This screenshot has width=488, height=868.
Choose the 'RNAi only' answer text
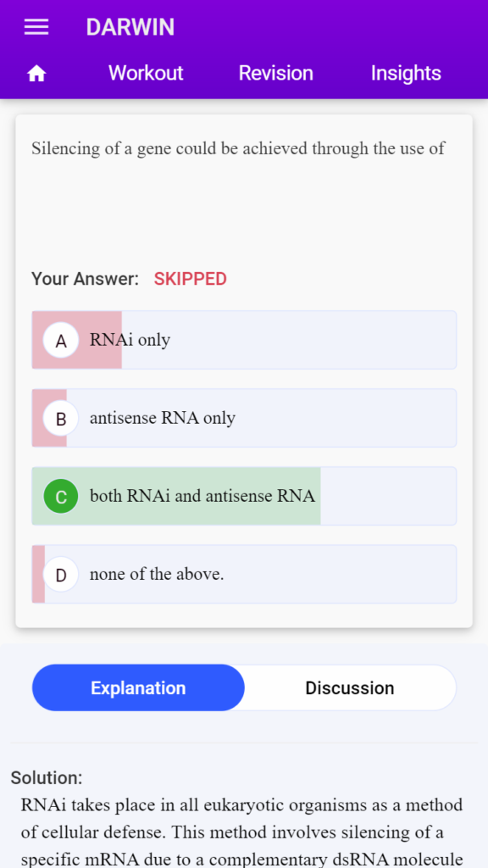coord(130,340)
